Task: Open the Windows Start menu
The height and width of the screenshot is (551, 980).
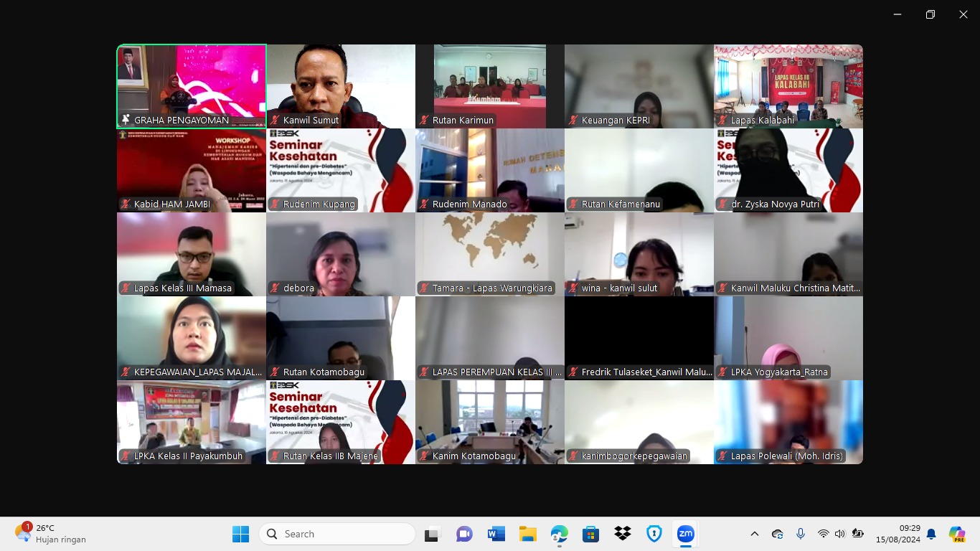Action: 240,534
